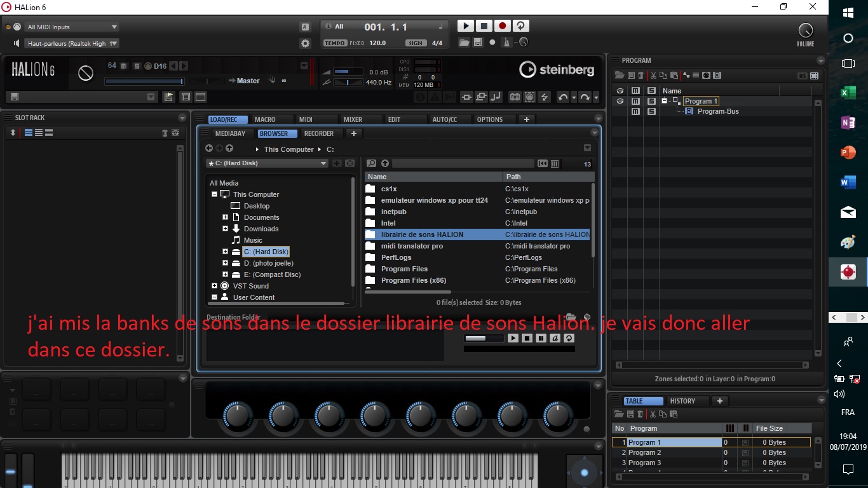
Task: Open the undo history dropdown arrow
Action: click(x=574, y=97)
